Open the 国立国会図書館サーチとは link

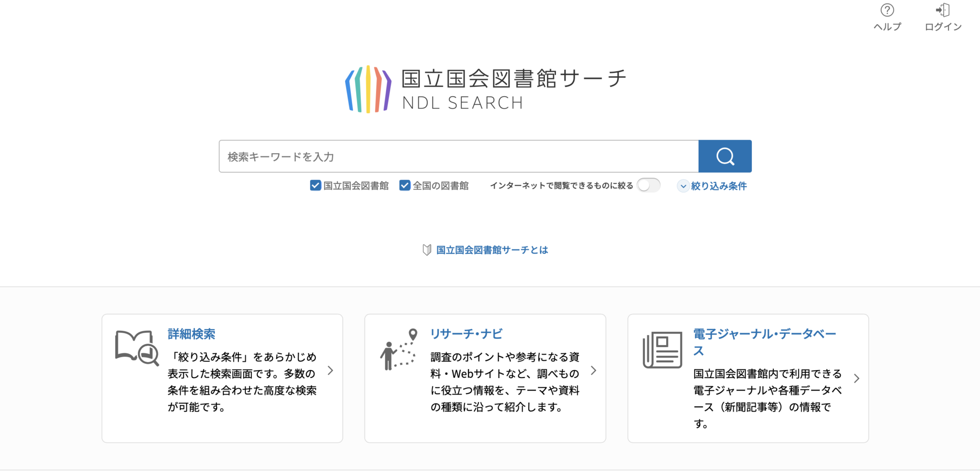tap(492, 250)
